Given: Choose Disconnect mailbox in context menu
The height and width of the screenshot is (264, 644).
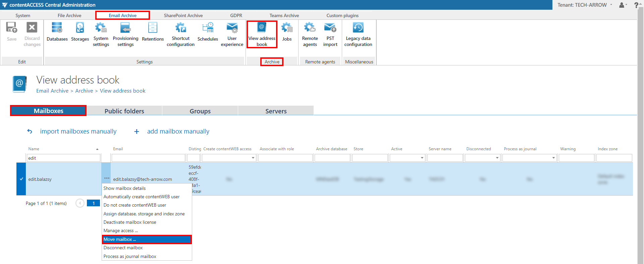Looking at the screenshot, I should point(123,248).
